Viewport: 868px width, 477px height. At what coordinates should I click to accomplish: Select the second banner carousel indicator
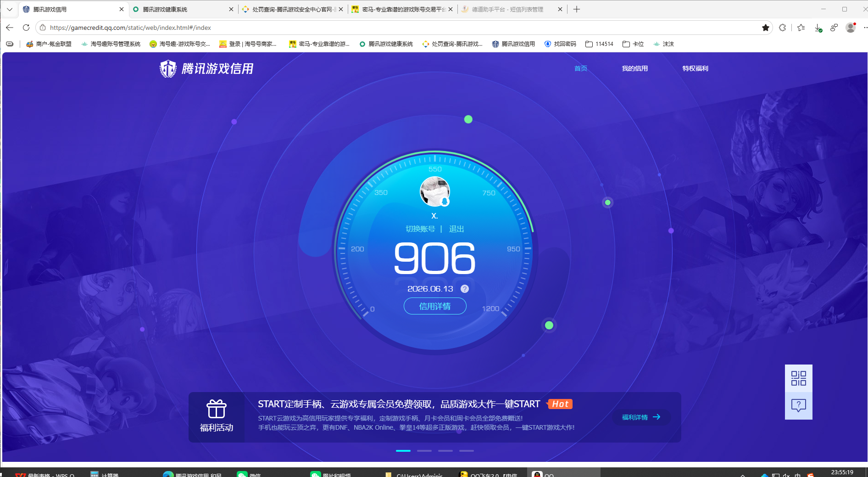click(424, 451)
